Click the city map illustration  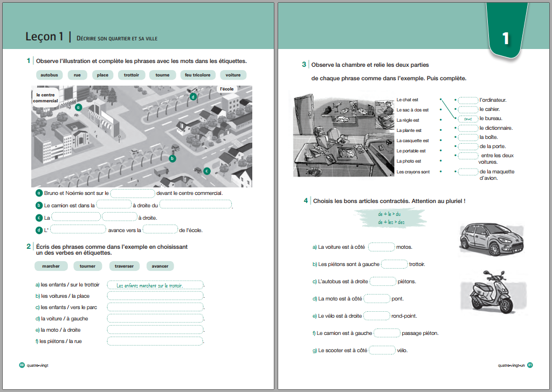coord(142,136)
